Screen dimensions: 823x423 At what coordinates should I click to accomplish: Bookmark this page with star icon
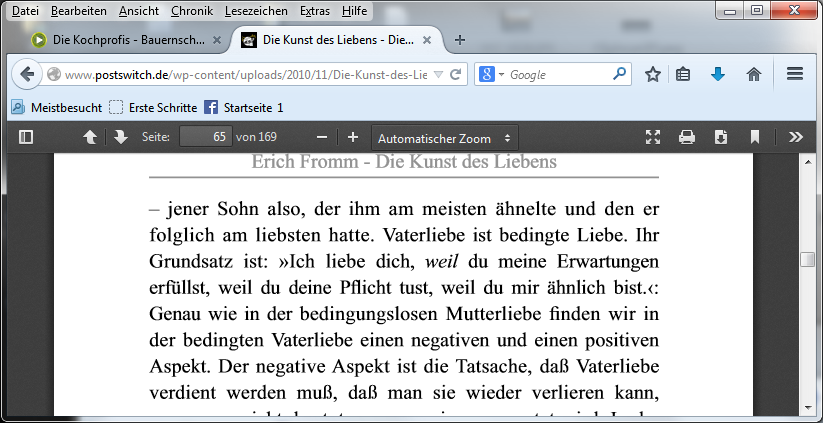[x=653, y=74]
